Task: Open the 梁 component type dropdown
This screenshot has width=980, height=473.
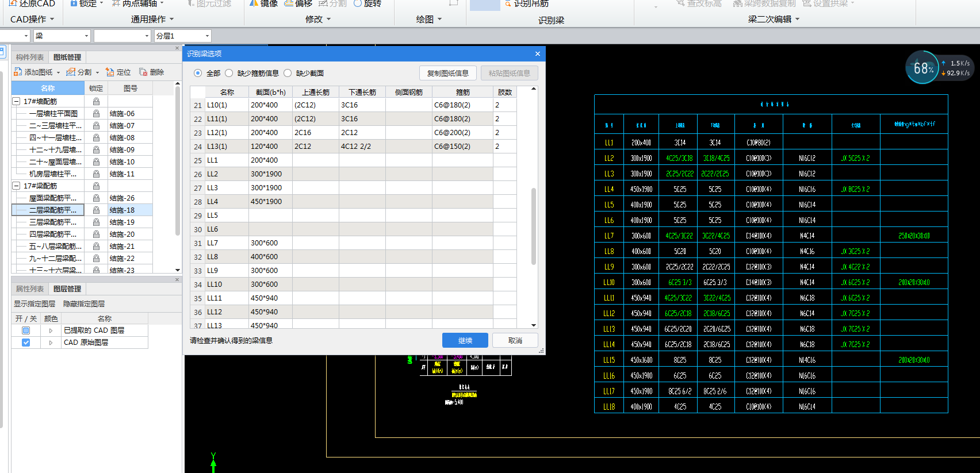Action: tap(86, 36)
